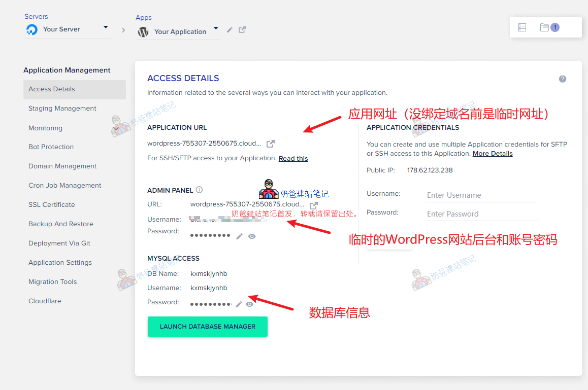Expand the Your Application dropdown

pos(216,28)
